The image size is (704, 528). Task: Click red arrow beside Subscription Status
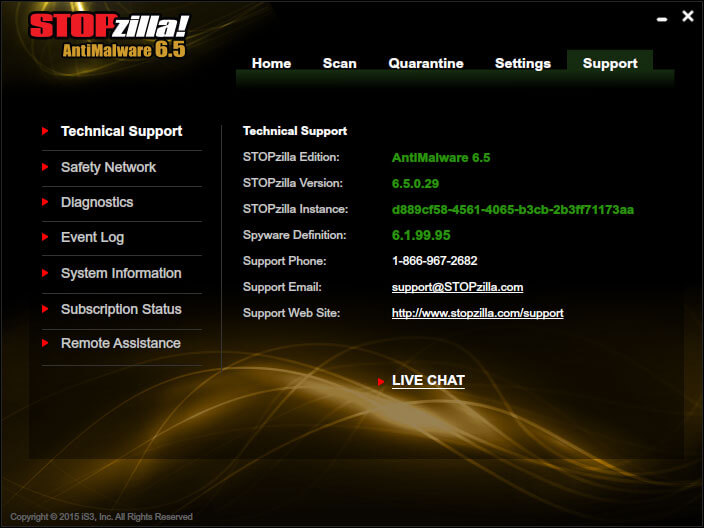coord(45,309)
